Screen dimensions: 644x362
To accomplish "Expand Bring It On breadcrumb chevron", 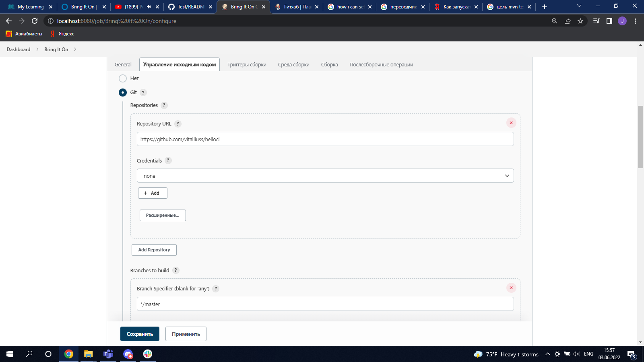I will 75,49.
